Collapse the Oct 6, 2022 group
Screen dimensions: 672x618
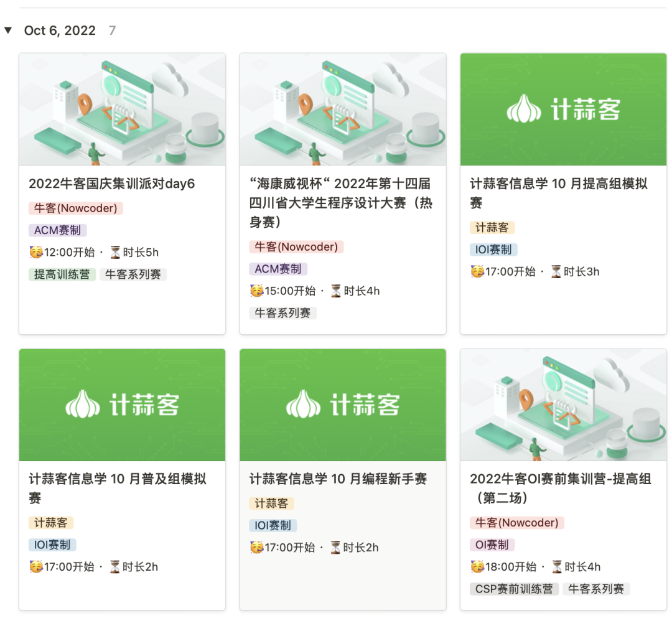pyautogui.click(x=8, y=30)
